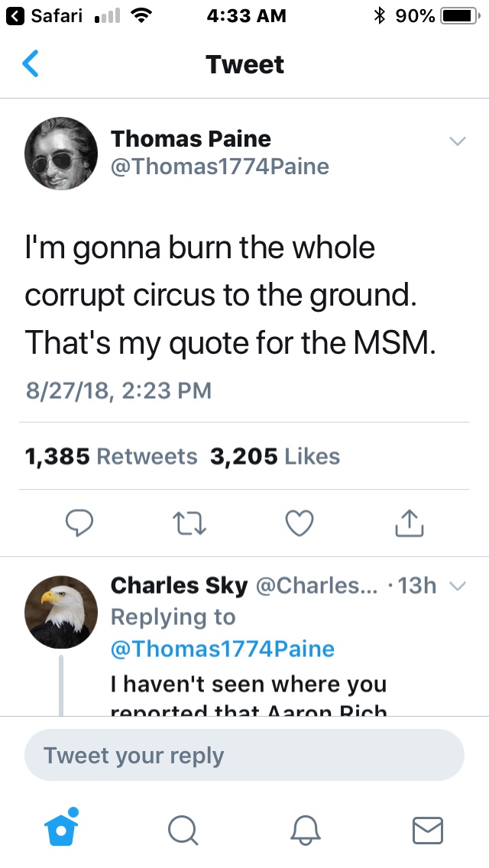Viewport: 489px width, 868px height.
Task: Open Charles Sky's eagle avatar
Action: click(x=61, y=612)
